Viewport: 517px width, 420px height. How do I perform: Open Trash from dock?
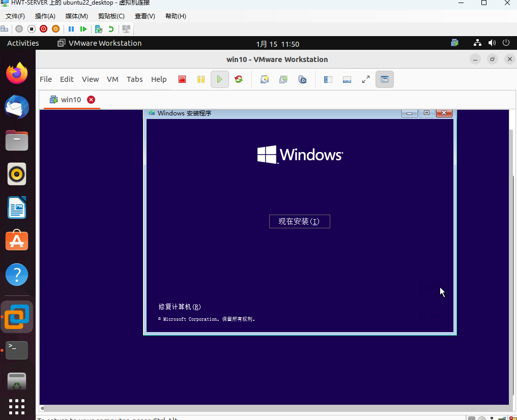tap(17, 382)
